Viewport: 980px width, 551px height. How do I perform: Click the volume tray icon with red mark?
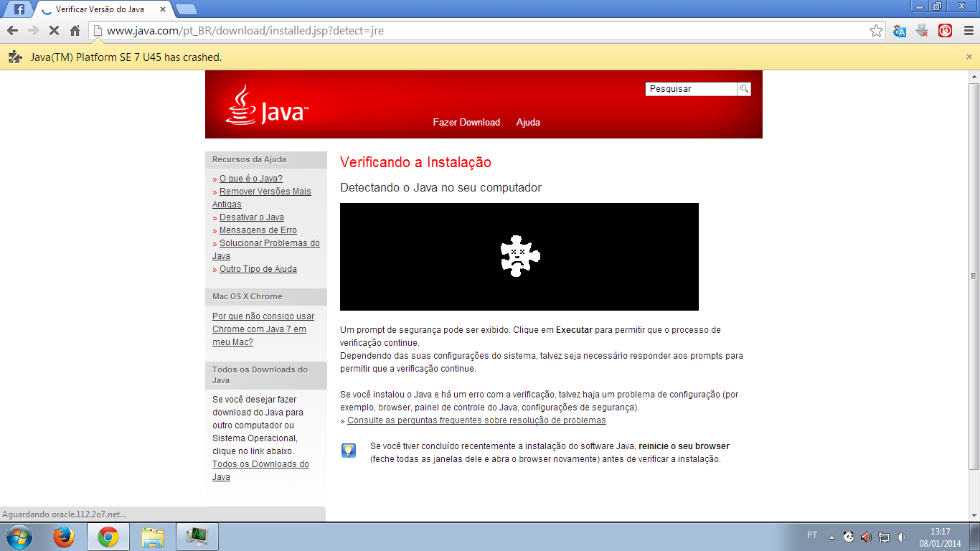click(x=866, y=537)
